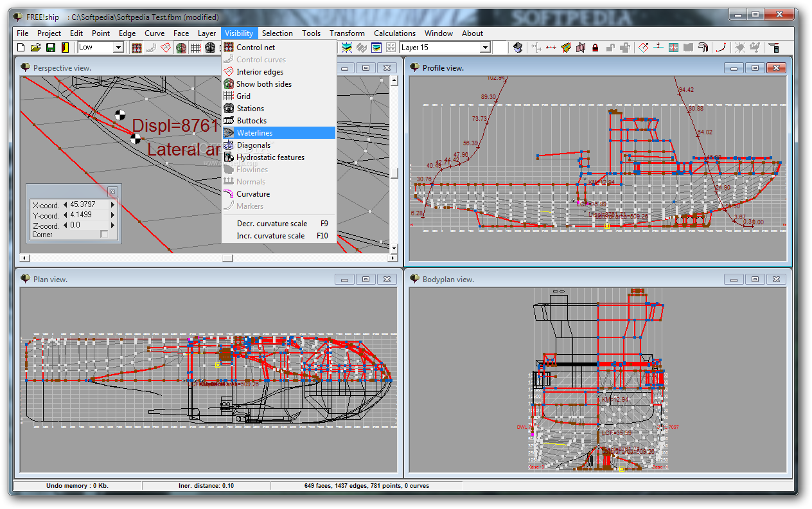Screen dimensions: 812x509
Task: Click Perspective view horizontal scrollbar thumb
Action: click(x=227, y=258)
